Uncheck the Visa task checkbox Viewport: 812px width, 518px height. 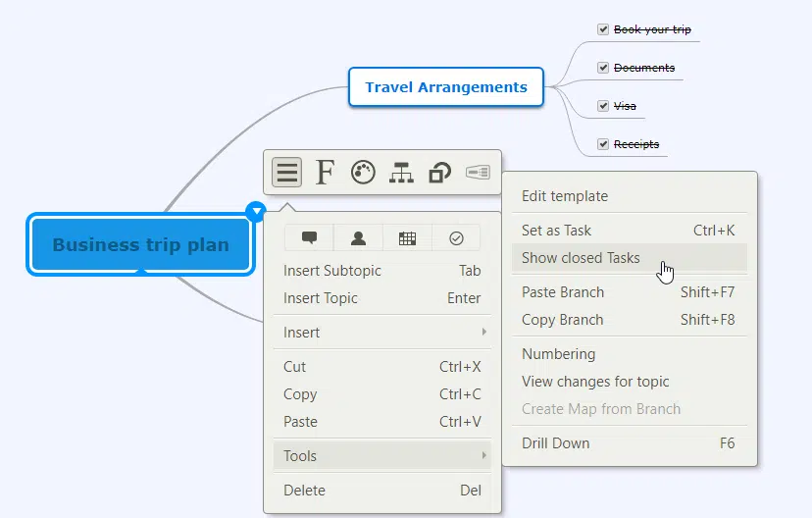point(603,105)
